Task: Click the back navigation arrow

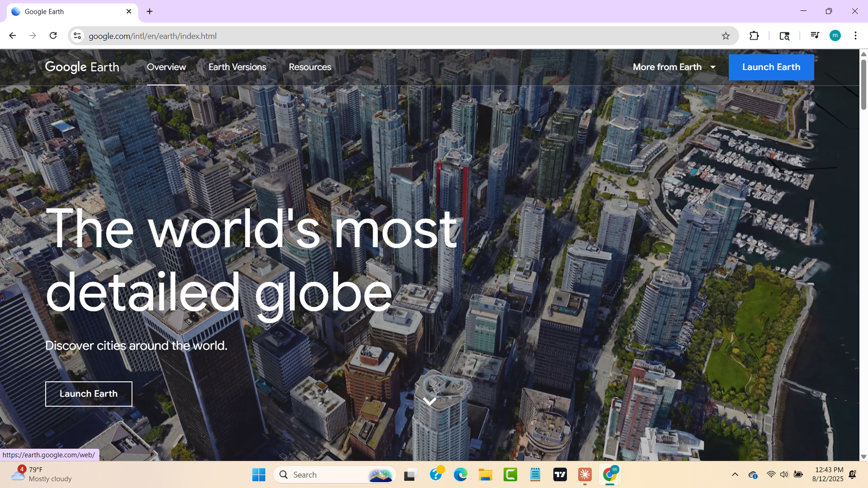Action: tap(12, 35)
